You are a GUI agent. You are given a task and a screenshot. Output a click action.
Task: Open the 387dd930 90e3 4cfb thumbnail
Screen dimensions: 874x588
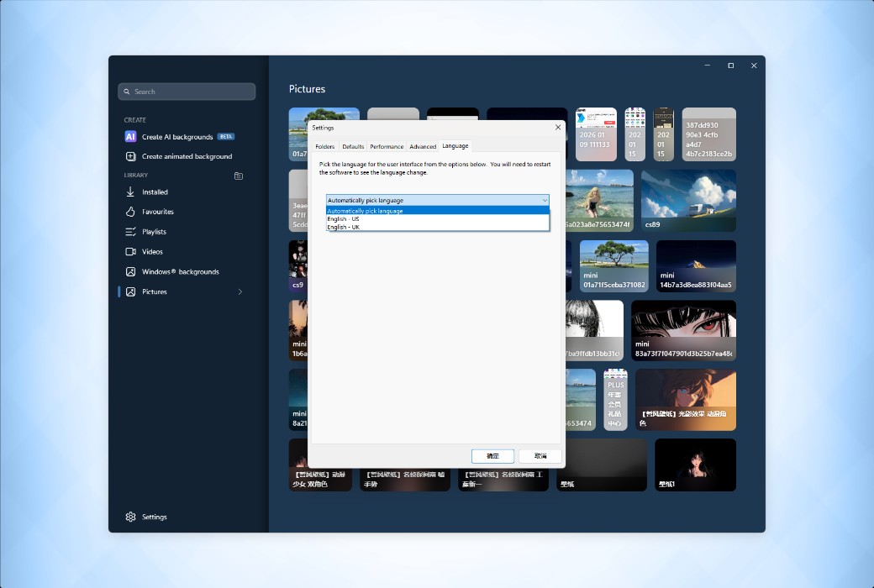click(x=709, y=134)
